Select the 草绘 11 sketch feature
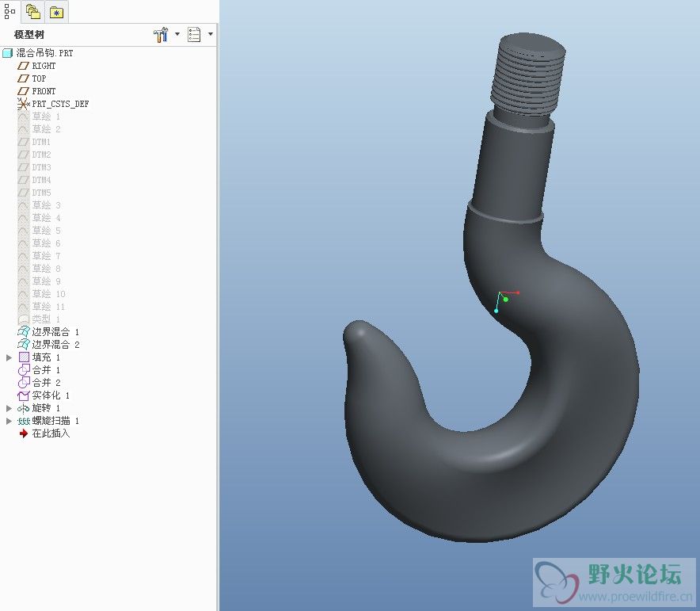This screenshot has height=611, width=700. pos(48,307)
